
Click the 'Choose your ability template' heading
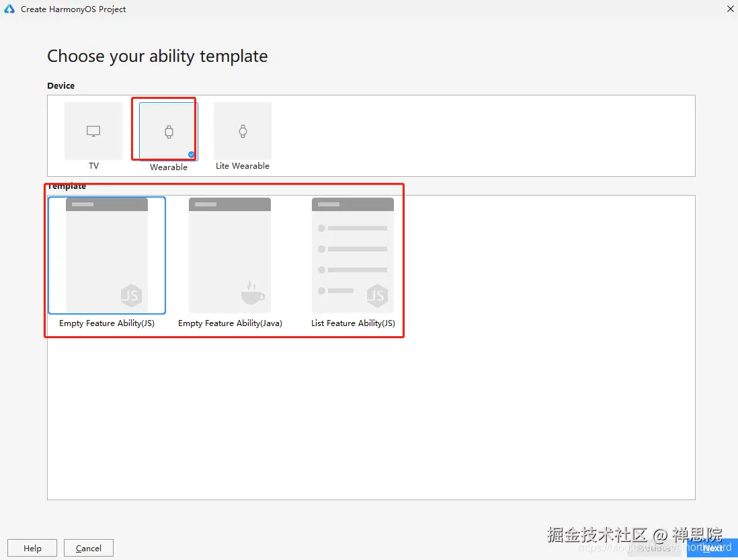pos(157,56)
